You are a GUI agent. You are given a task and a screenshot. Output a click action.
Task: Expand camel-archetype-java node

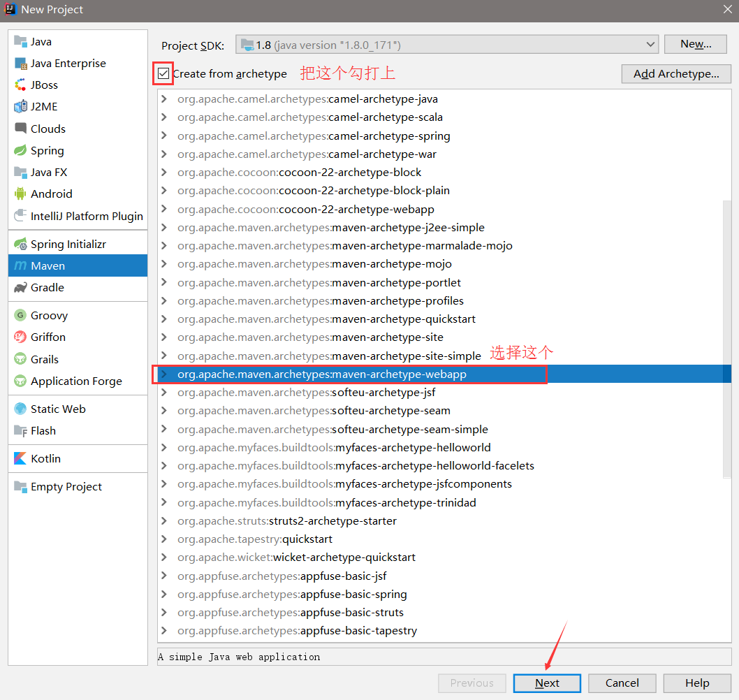point(164,99)
